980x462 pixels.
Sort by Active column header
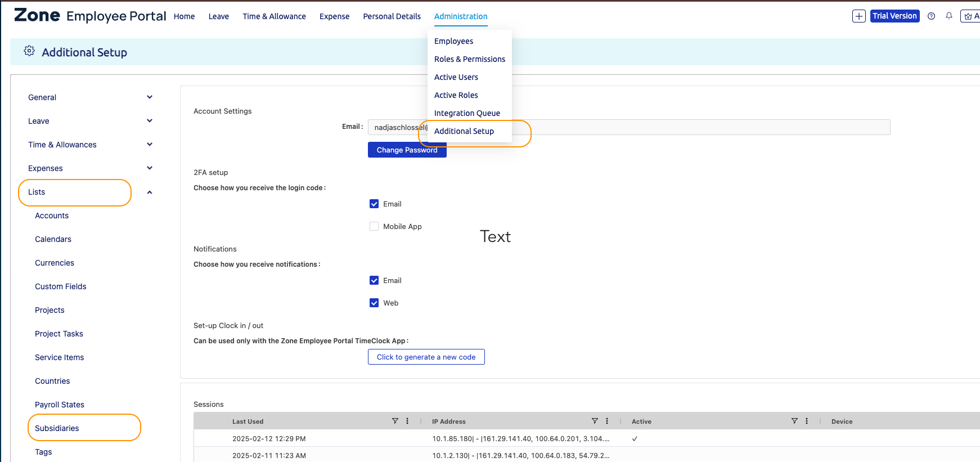[641, 421]
